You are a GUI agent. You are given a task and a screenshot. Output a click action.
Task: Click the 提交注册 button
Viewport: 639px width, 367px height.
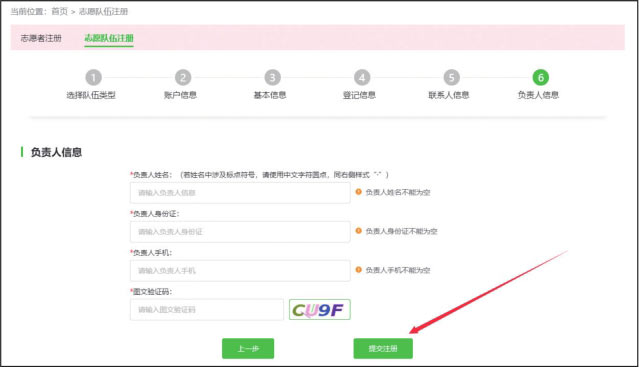pyautogui.click(x=383, y=349)
